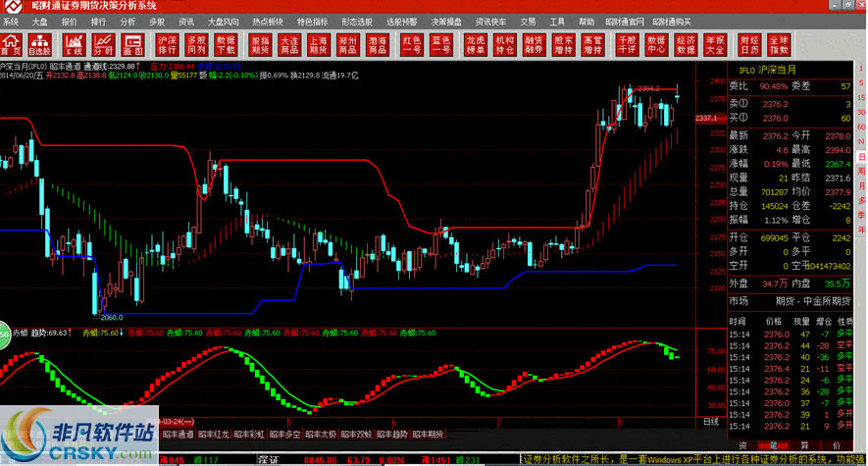Open 财经日历 financial calendar button
Screen dimensions: 868x466
749,45
